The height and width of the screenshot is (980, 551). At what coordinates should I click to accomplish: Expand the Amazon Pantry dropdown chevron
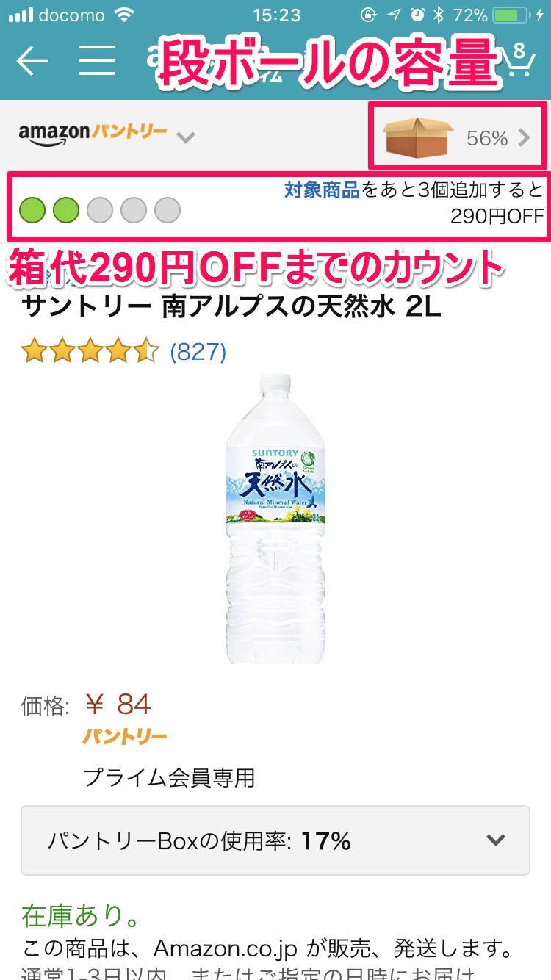pyautogui.click(x=186, y=137)
